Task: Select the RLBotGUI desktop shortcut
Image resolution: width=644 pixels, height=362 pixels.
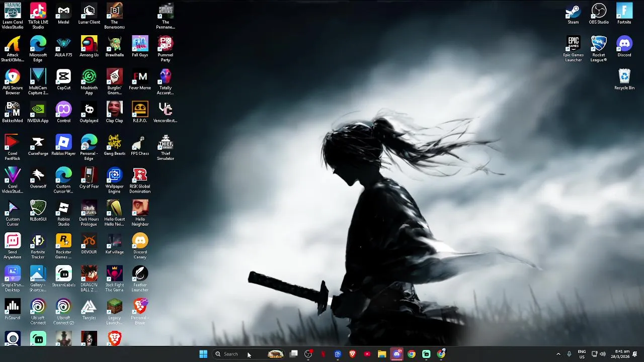Action: [38, 211]
